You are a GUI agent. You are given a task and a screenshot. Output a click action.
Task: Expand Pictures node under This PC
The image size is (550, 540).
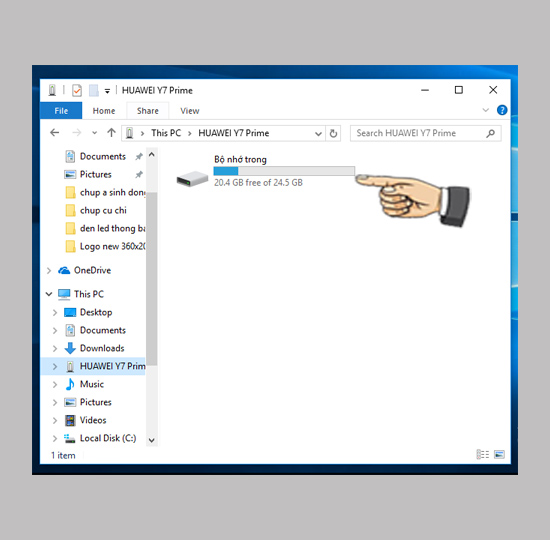[55, 402]
